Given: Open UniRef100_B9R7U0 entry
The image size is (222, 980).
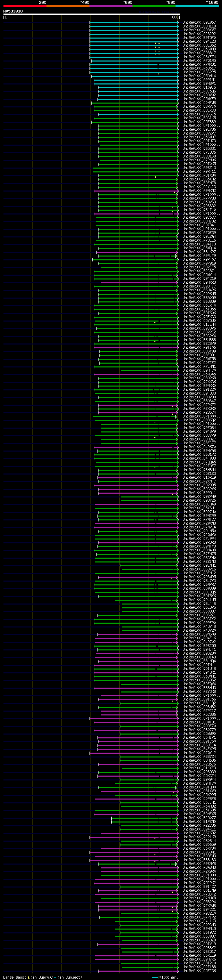Looking at the screenshot, I should (x=199, y=512).
